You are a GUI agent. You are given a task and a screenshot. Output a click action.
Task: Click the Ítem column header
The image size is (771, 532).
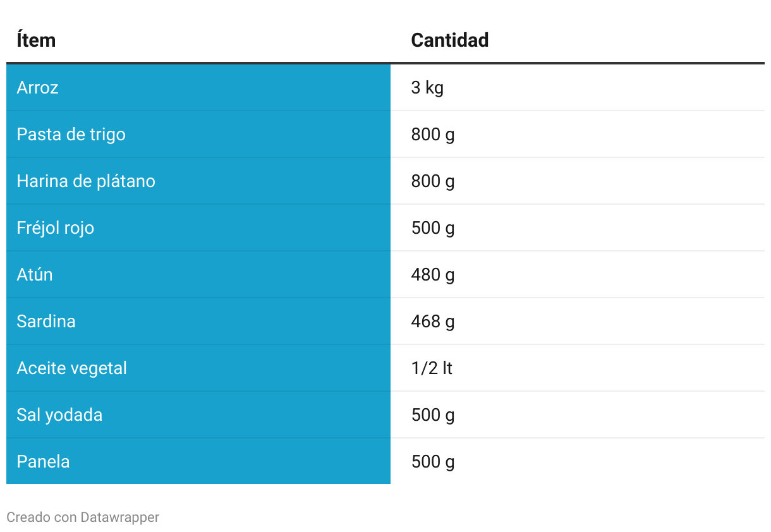(x=36, y=40)
